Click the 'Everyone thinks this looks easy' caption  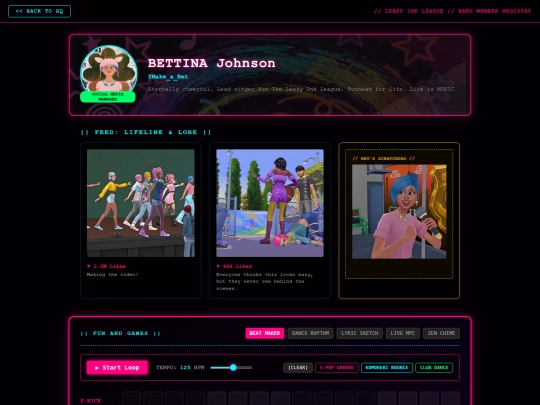click(x=264, y=281)
